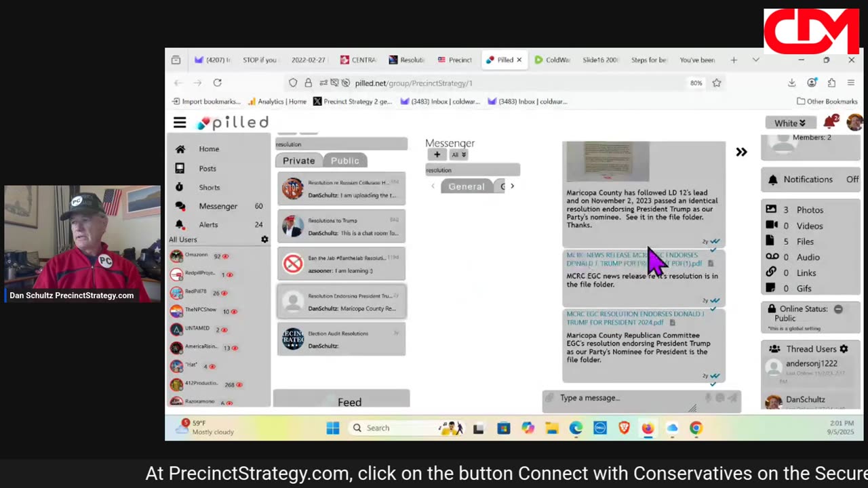868x488 pixels.
Task: Reload page in Firefox toolbar
Action: pos(217,83)
